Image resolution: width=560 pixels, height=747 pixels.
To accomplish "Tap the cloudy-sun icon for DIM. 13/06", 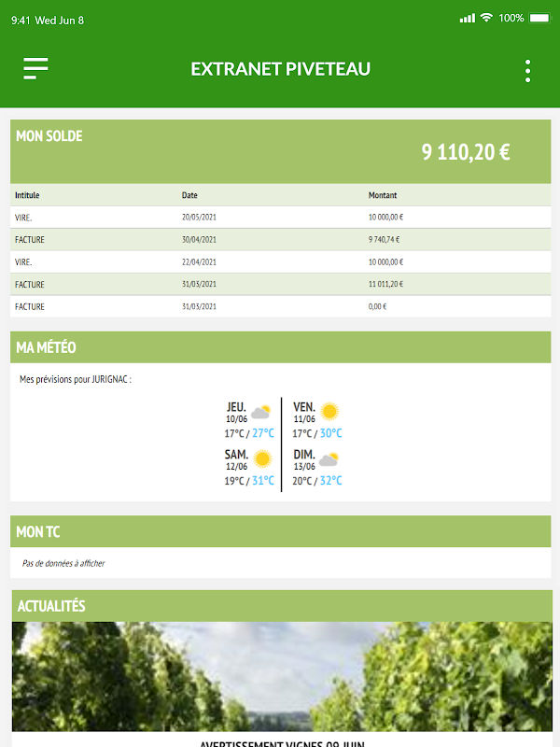I will tap(329, 459).
